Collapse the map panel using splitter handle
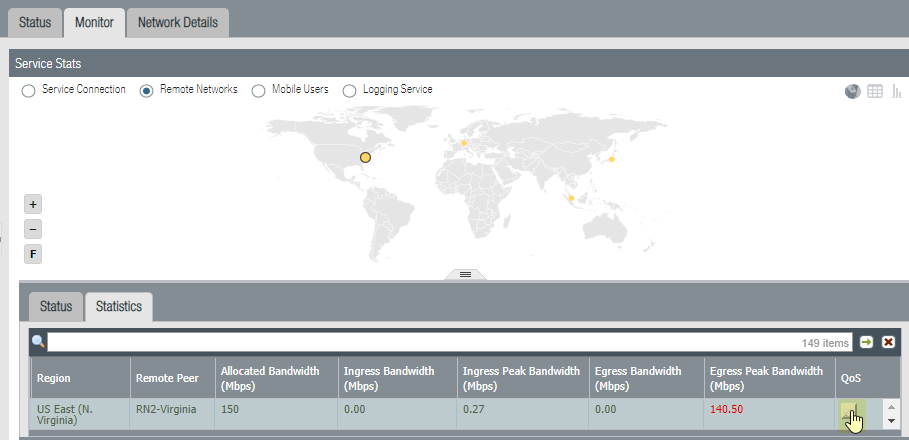The image size is (909, 440). (x=465, y=274)
